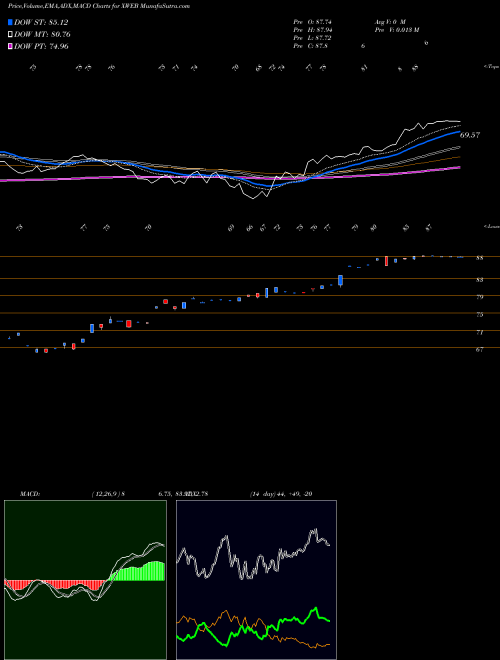Select the 'DOW PT: 74.96' label
Screen dimensions: 500x660
tap(41, 46)
